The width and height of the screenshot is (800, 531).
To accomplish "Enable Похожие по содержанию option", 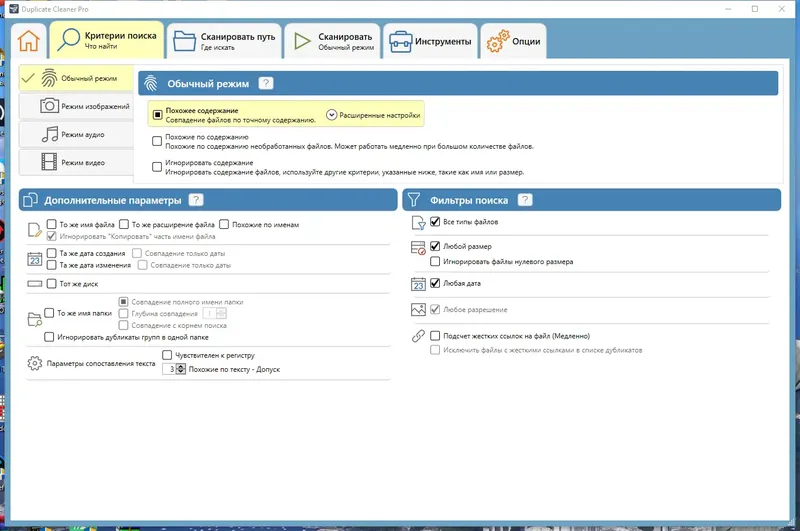I will (x=157, y=141).
